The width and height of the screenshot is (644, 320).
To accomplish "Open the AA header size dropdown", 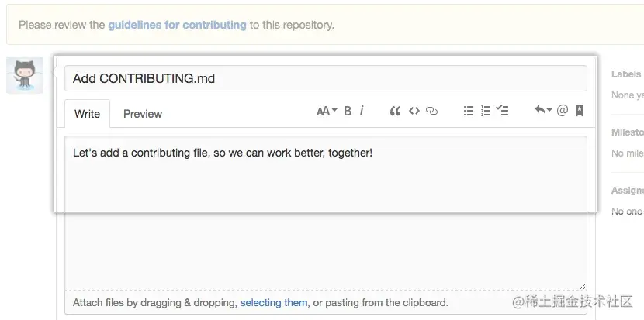I will tap(327, 111).
